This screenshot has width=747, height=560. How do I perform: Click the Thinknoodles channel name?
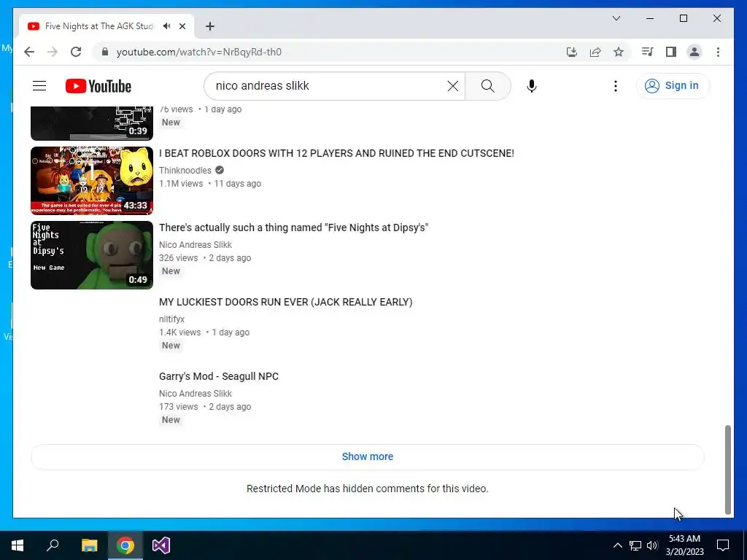click(185, 171)
